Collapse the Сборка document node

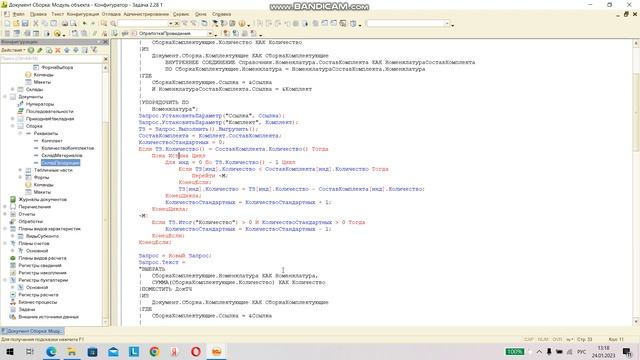(x=13, y=126)
